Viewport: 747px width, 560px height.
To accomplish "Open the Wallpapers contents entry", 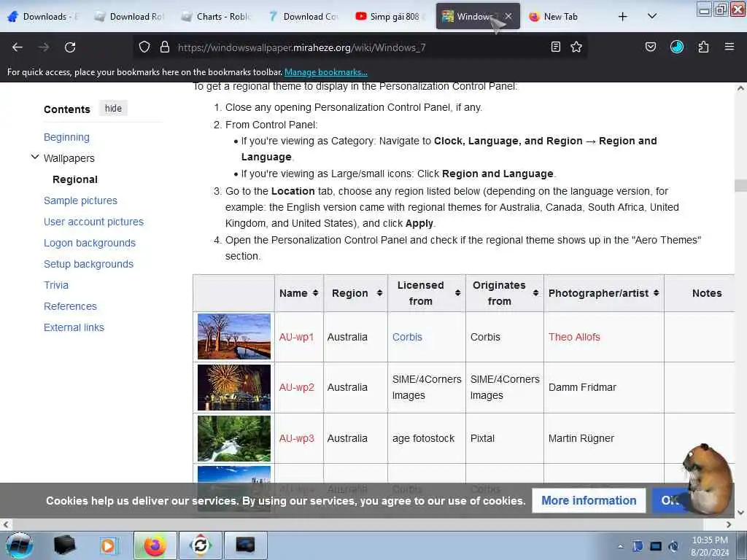I will pos(69,158).
